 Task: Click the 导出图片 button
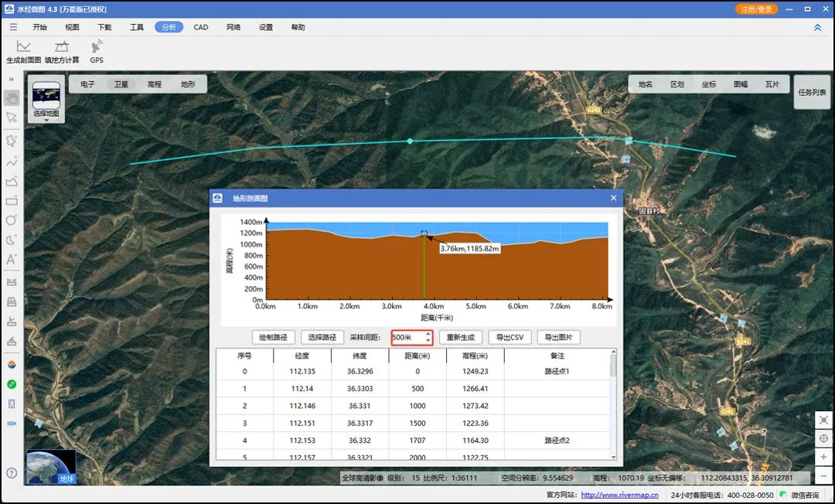click(x=559, y=337)
